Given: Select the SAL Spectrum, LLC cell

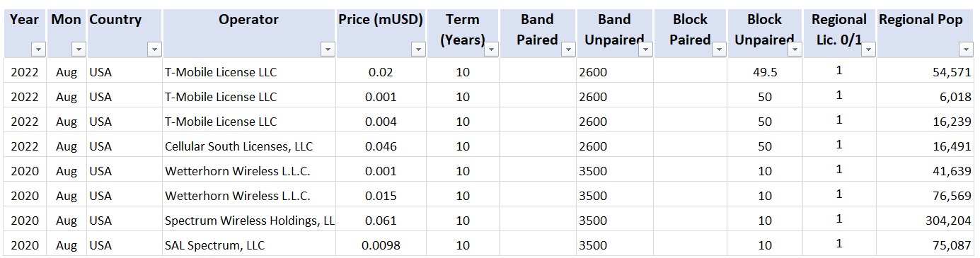Looking at the screenshot, I should (249, 245).
